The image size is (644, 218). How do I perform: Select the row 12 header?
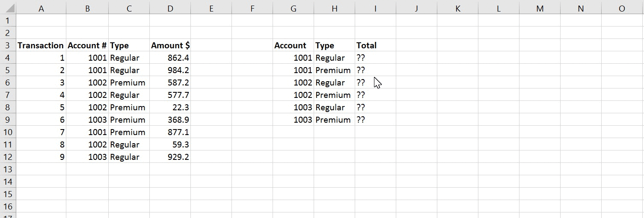8,157
